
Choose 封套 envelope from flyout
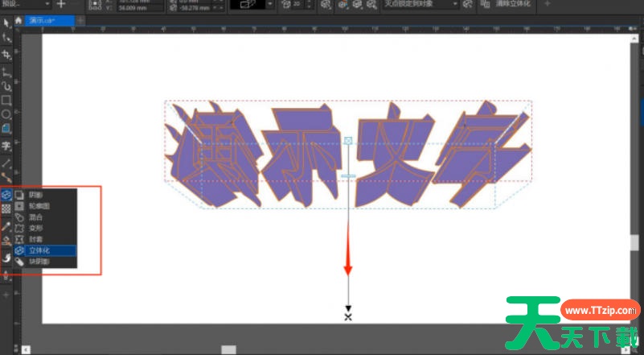45,239
